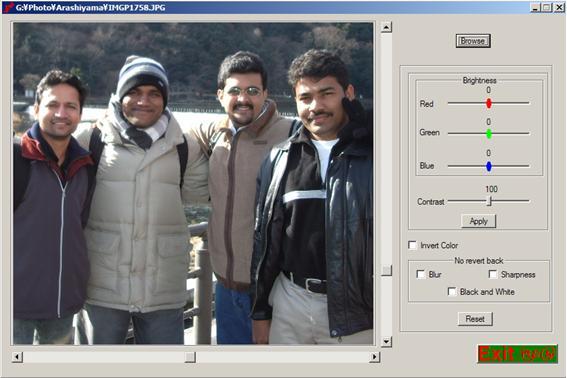Click the vertical scrollbar thumb
567x378 pixels.
click(x=386, y=270)
